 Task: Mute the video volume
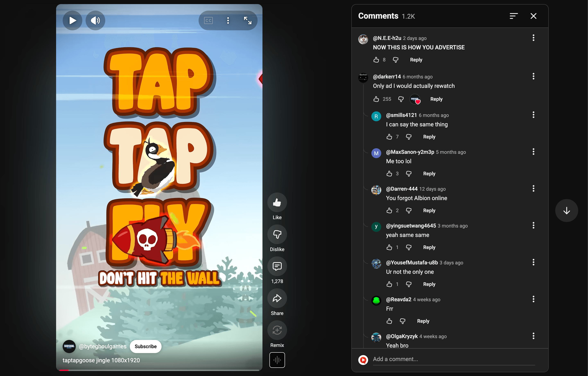tap(95, 20)
